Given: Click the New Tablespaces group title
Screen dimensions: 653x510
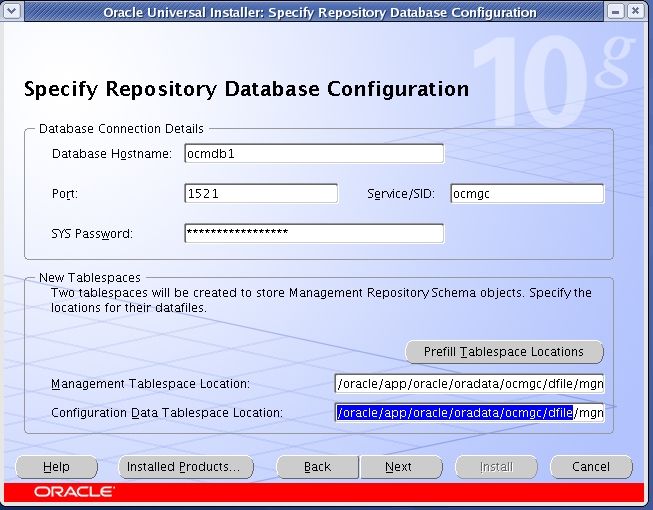Looking at the screenshot, I should point(90,278).
